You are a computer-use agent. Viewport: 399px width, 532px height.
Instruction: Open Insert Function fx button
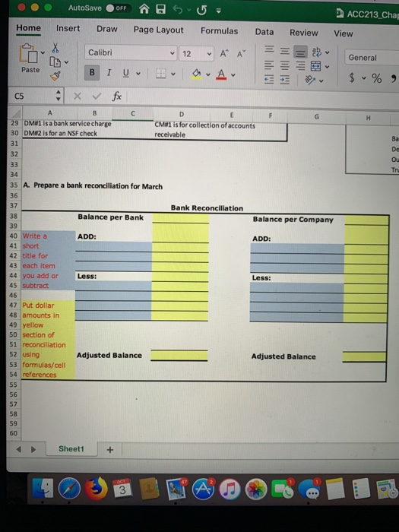pos(116,97)
